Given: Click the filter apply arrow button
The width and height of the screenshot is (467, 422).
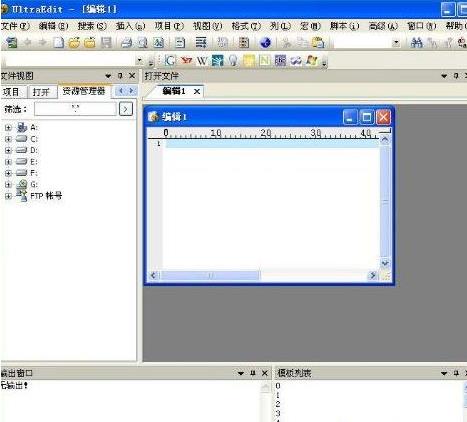Looking at the screenshot, I should (126, 109).
